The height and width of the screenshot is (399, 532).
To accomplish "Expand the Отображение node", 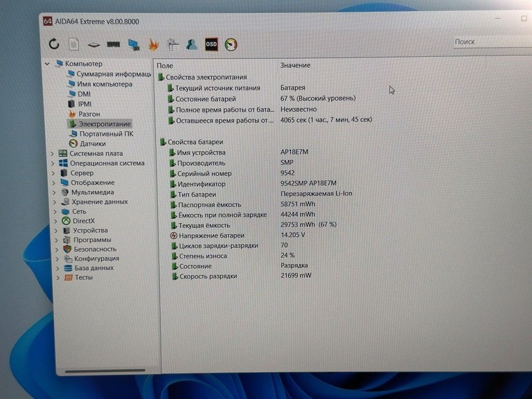I will (53, 183).
